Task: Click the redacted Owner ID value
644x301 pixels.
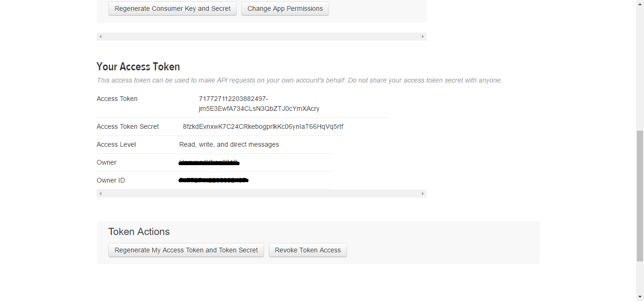Action: (214, 180)
